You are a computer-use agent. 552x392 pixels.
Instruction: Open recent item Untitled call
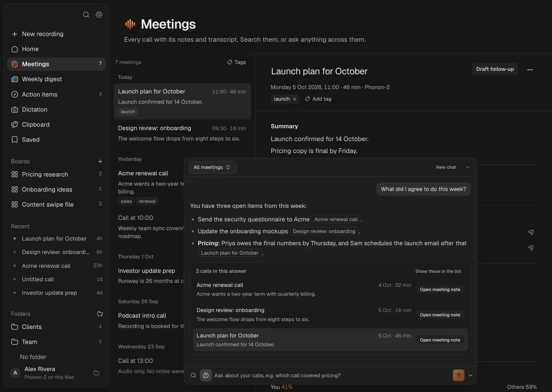(56, 279)
